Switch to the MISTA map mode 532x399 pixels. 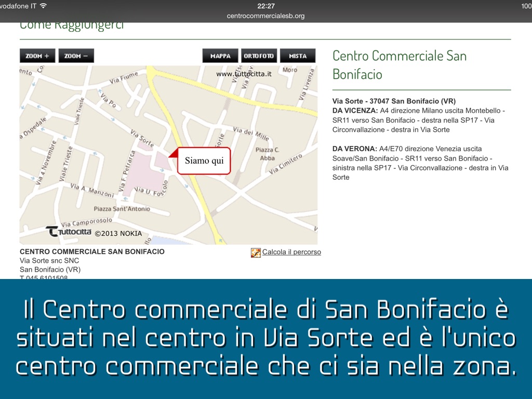click(x=298, y=56)
